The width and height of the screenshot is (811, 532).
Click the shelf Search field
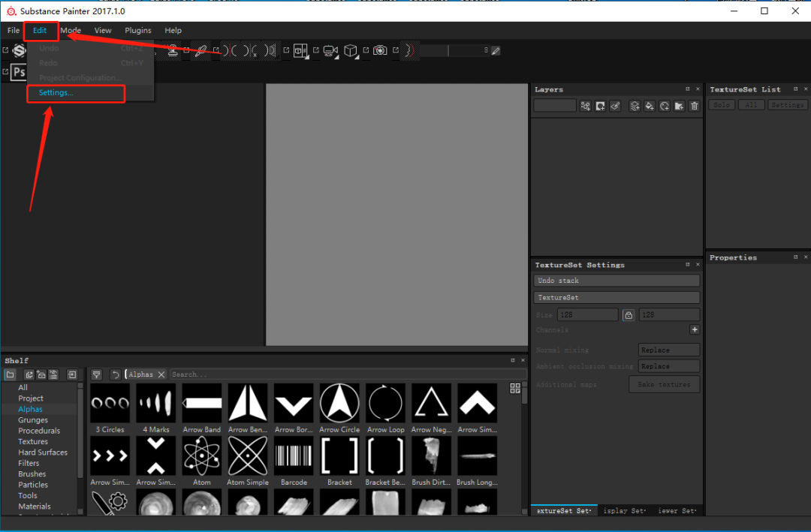348,374
